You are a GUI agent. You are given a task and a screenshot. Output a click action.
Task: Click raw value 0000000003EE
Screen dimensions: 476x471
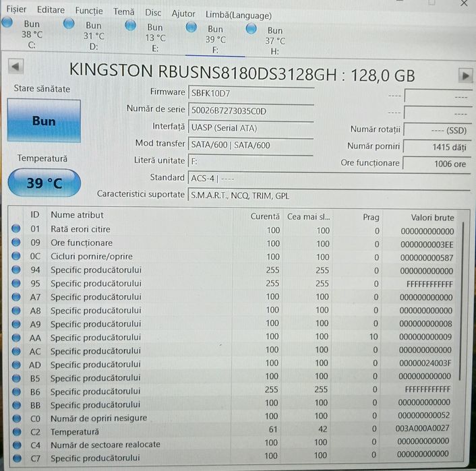[x=427, y=245]
